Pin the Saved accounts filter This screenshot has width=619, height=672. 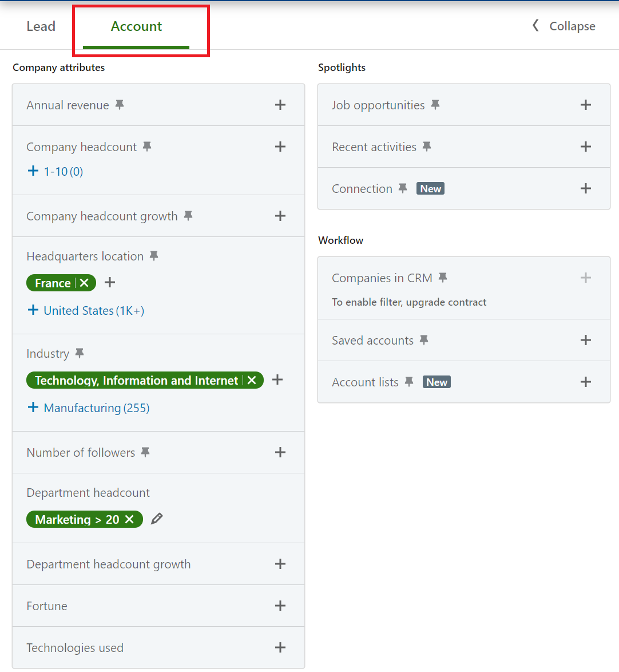pyautogui.click(x=424, y=340)
